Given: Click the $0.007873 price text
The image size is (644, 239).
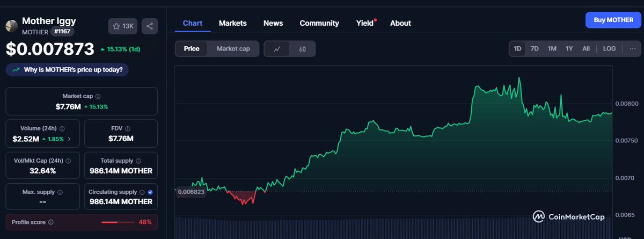Looking at the screenshot, I should (50, 49).
